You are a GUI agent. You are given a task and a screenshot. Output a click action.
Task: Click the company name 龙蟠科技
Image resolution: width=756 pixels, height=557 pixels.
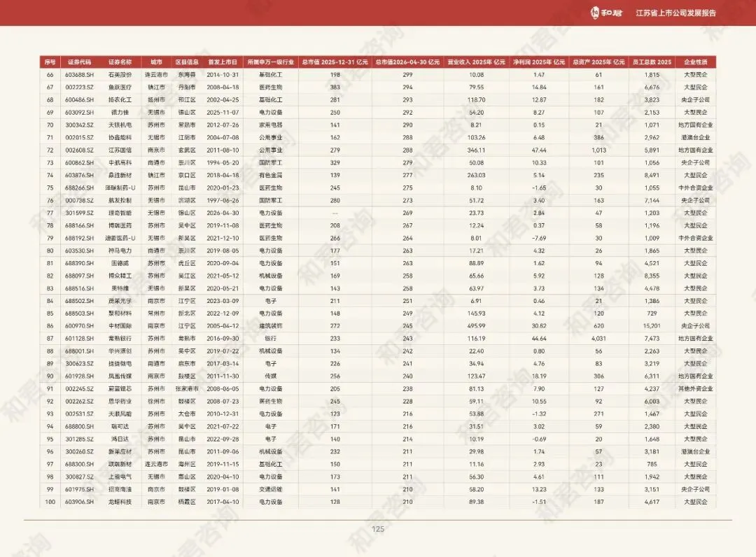pos(120,502)
